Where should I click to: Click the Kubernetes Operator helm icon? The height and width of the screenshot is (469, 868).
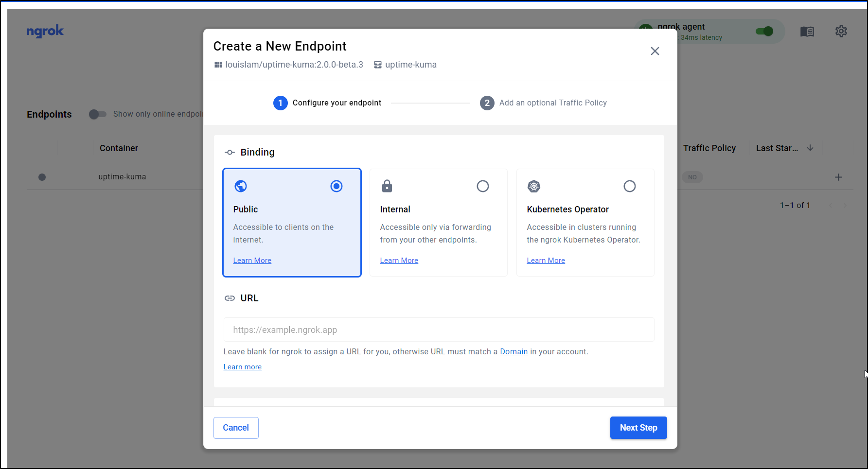coord(534,186)
